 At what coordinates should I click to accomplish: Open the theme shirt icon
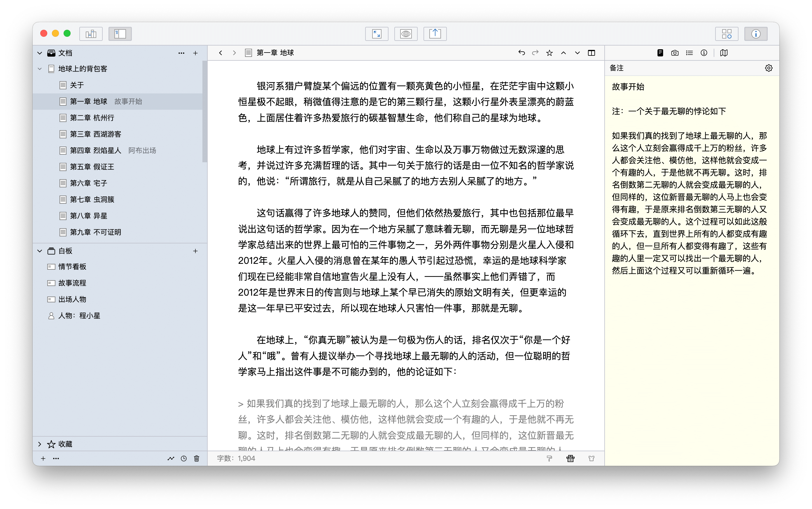[x=591, y=458]
